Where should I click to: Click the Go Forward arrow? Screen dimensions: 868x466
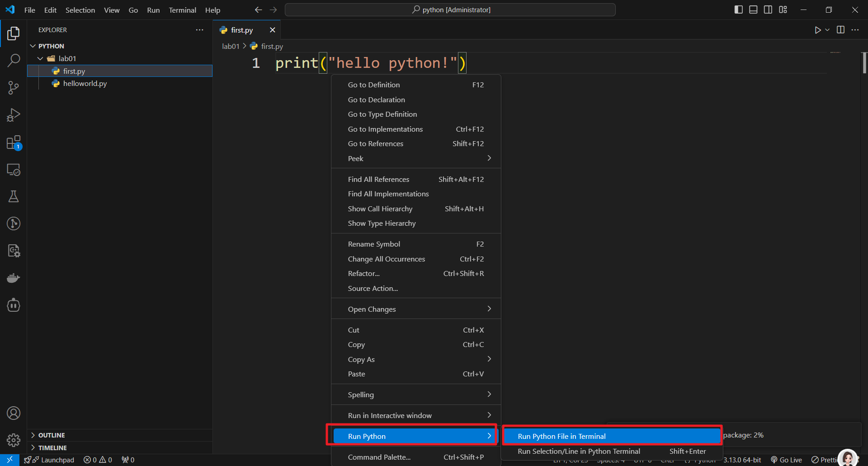[273, 10]
